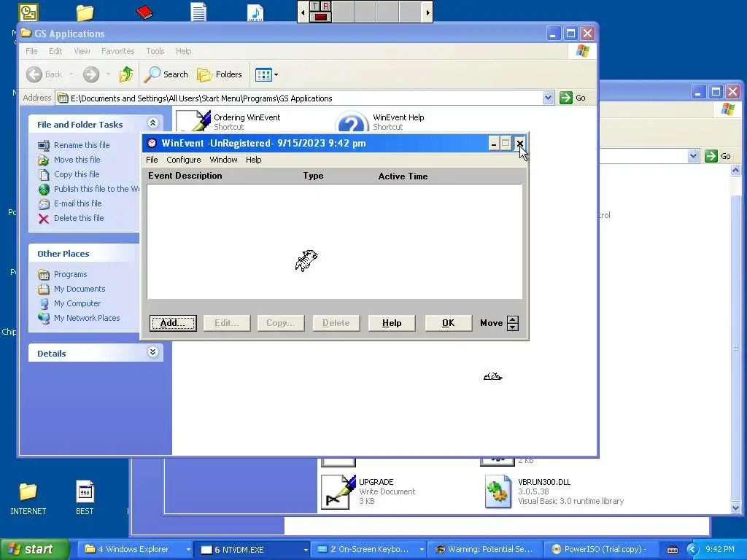Open the Forward history dropdown arrow
Viewport: 747px width, 560px height.
click(108, 74)
